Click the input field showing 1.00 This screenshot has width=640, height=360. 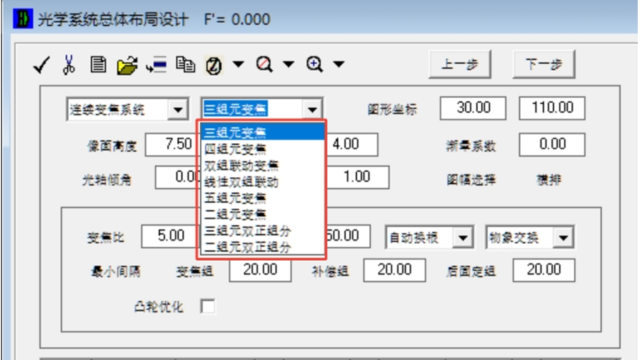click(358, 177)
